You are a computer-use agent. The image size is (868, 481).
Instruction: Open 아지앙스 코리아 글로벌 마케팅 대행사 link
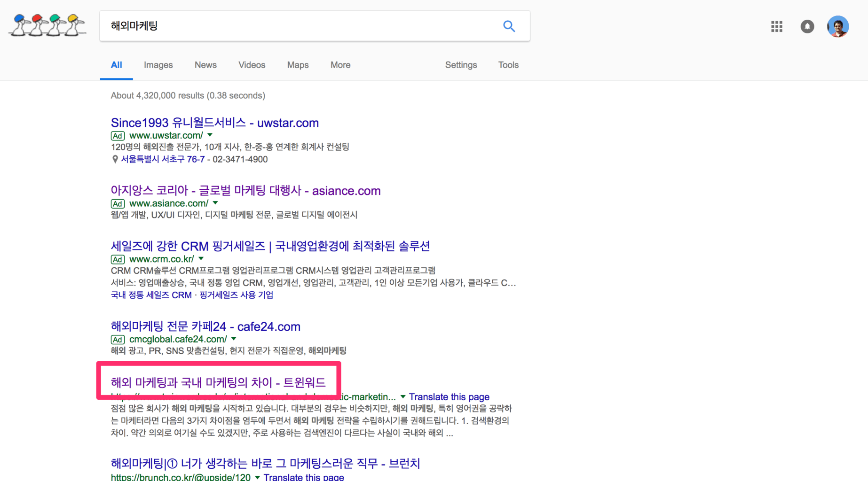click(x=245, y=191)
